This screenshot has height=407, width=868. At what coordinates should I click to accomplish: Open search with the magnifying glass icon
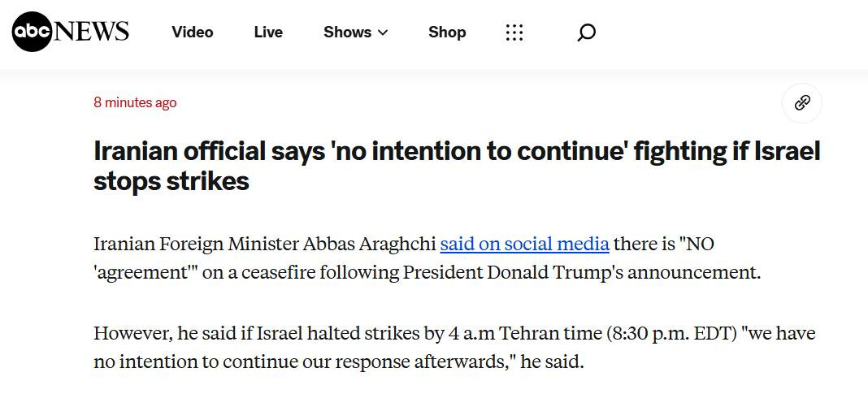[586, 32]
